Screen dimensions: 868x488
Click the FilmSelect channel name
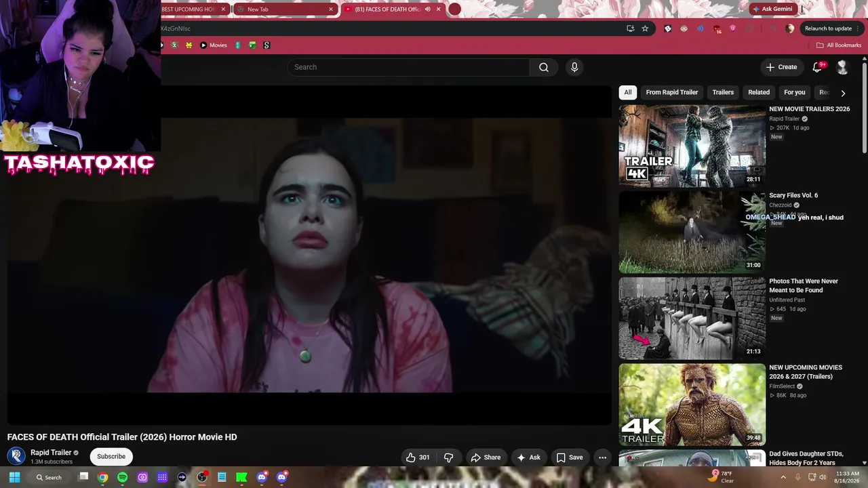point(782,386)
